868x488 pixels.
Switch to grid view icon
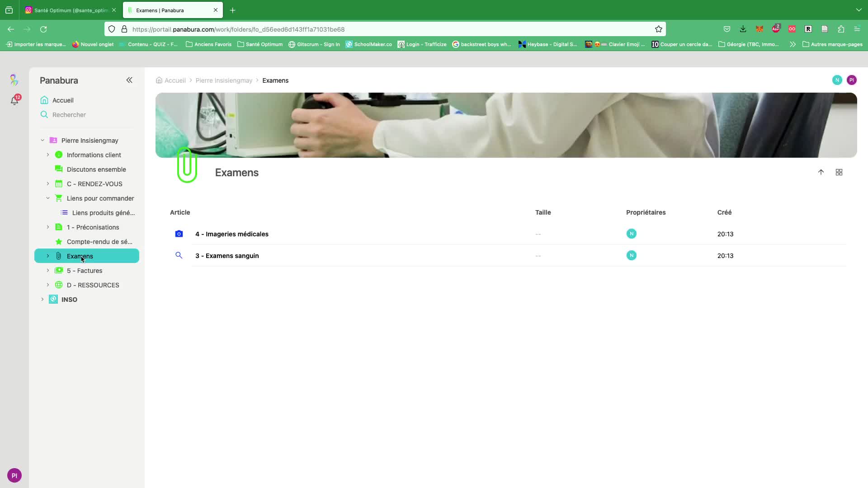pos(839,172)
